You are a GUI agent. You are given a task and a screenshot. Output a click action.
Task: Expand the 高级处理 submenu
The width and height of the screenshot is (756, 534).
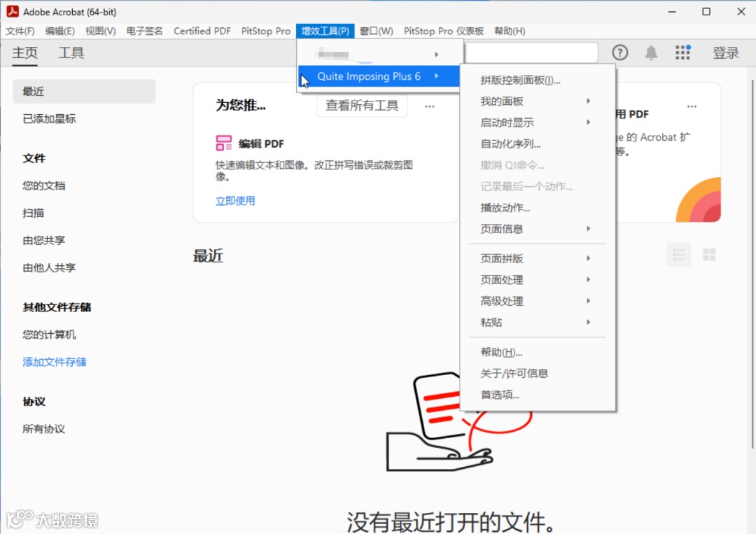pos(538,301)
